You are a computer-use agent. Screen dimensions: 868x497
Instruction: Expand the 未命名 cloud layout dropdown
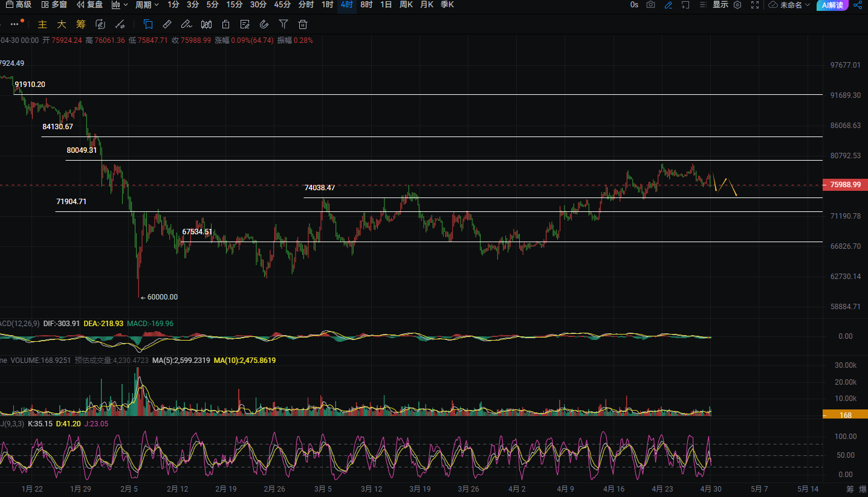coord(790,5)
